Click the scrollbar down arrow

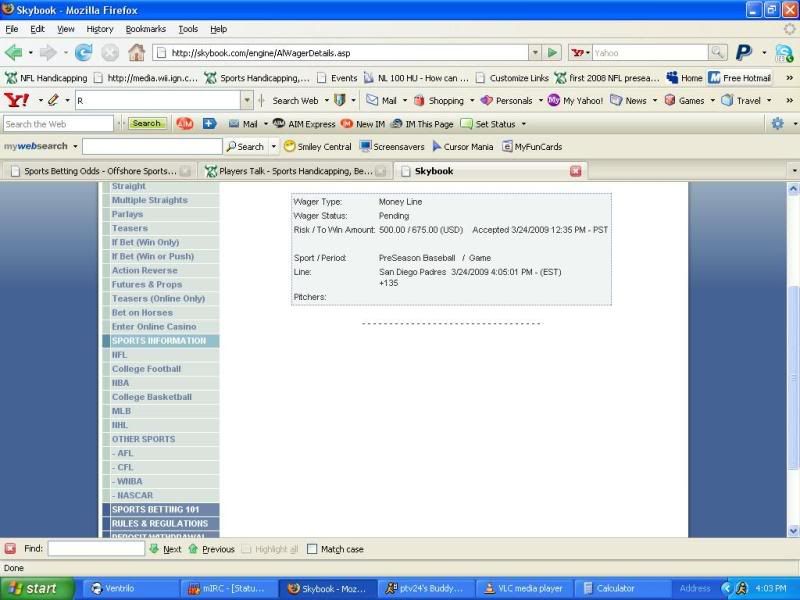(x=793, y=532)
